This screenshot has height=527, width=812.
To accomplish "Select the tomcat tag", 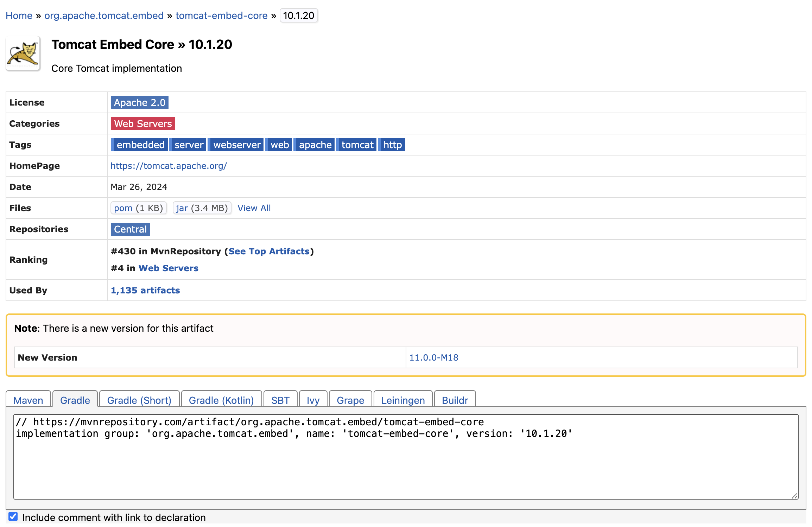I will click(356, 145).
